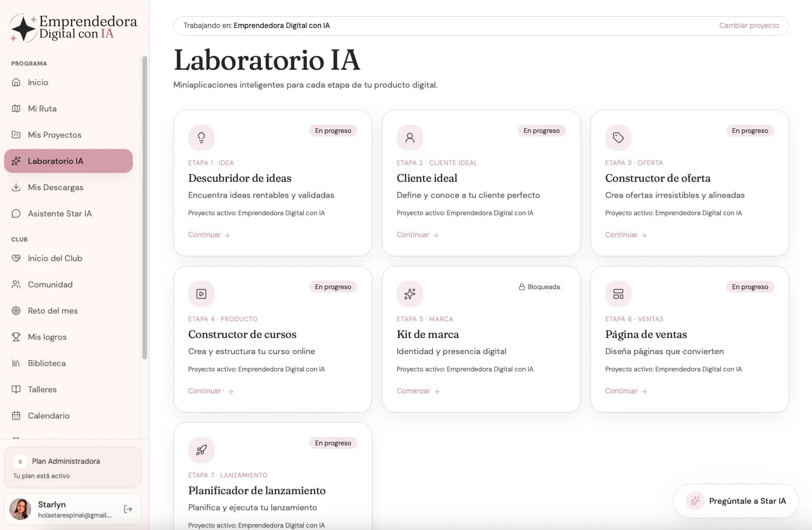Click the target icon beside Reto del mes

click(x=16, y=311)
